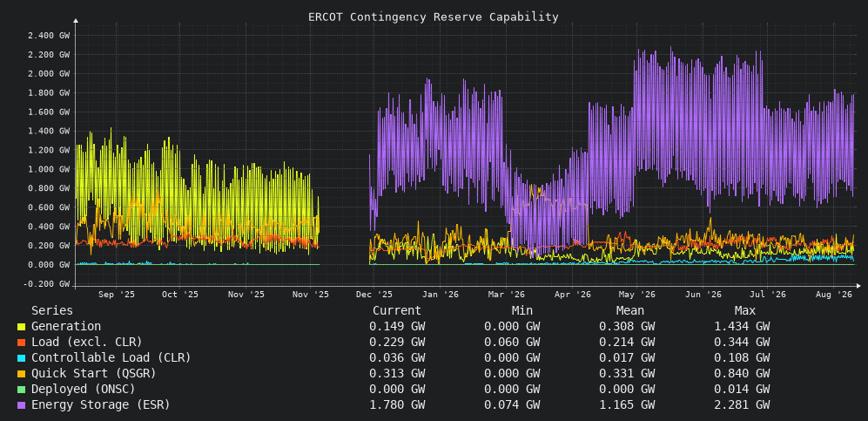Click the May '26 x-axis label
Screen dimensions: 868x421
(636, 295)
